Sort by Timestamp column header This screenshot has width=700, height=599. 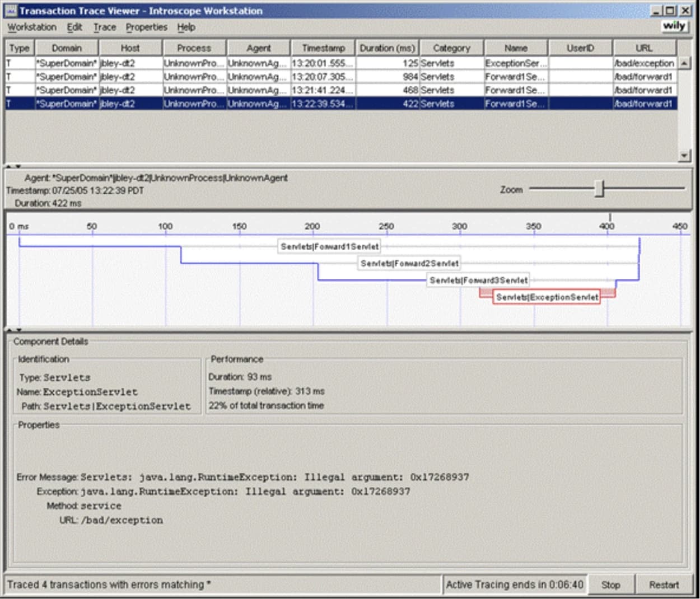click(x=324, y=48)
